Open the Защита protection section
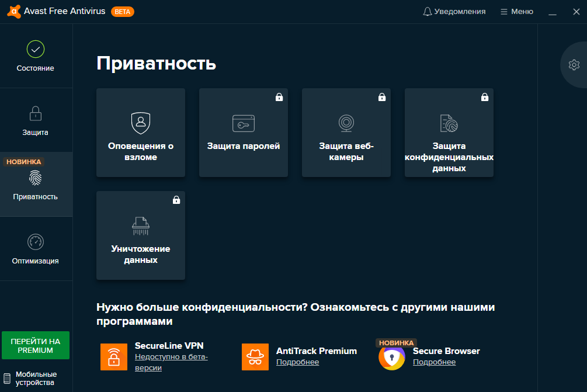The image size is (587, 392). (x=36, y=120)
